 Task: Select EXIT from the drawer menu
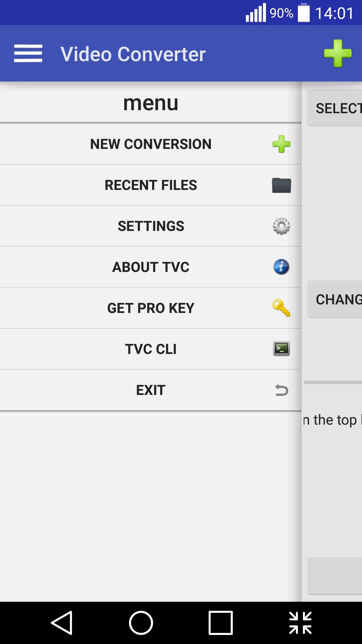coord(151,390)
